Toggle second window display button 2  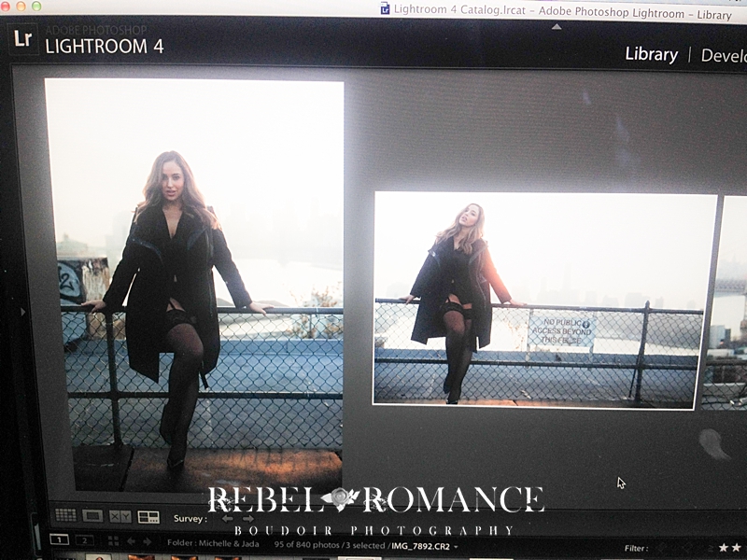tap(84, 540)
